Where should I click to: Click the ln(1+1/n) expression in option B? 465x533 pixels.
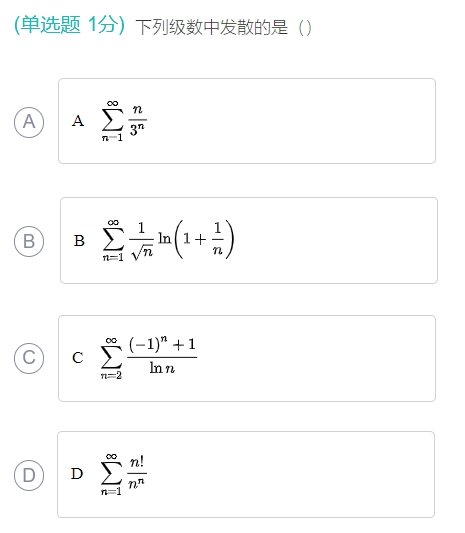tap(196, 239)
